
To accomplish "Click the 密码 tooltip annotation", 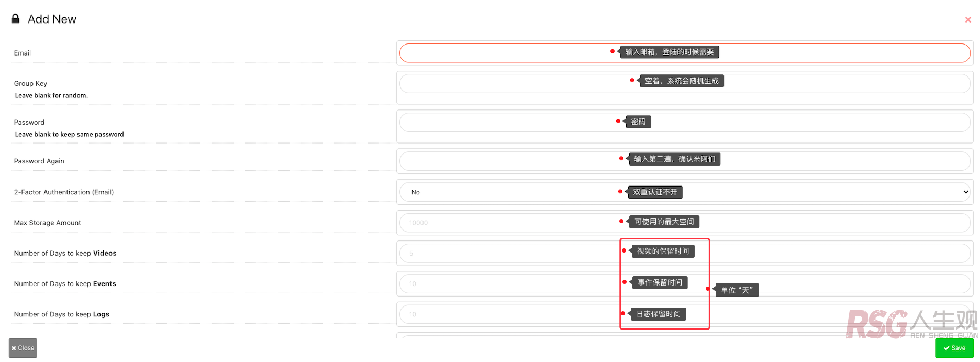I will (638, 122).
